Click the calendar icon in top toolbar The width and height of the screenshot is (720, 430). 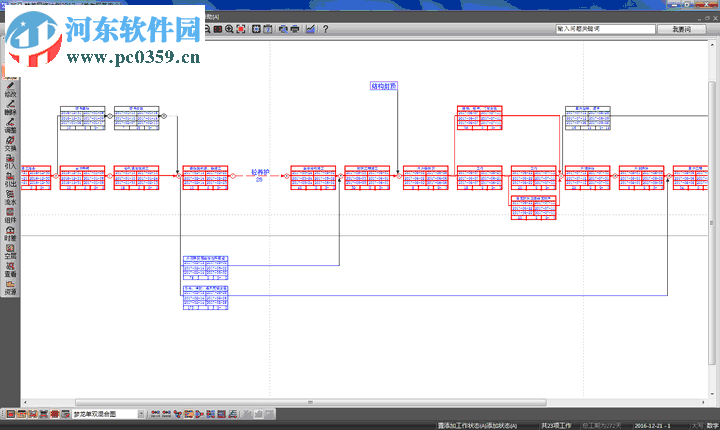268,29
